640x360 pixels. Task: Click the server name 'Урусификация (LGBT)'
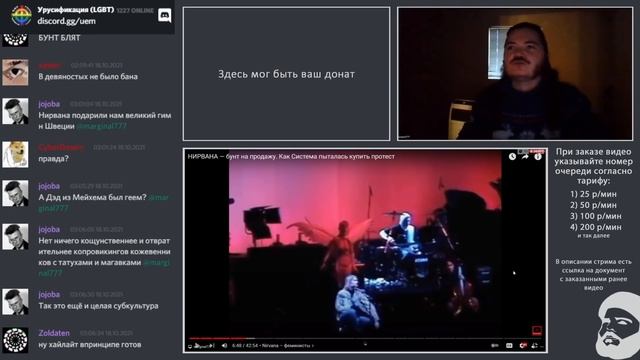click(x=76, y=9)
